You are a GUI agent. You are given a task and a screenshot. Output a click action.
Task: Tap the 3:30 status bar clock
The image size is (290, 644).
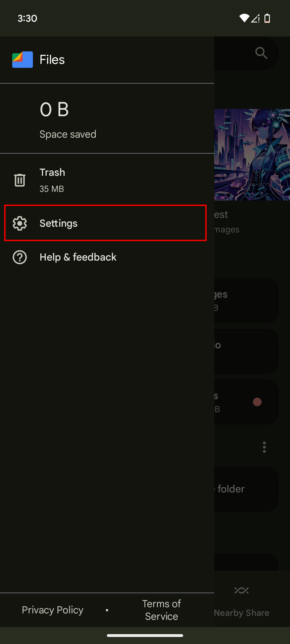(x=28, y=18)
